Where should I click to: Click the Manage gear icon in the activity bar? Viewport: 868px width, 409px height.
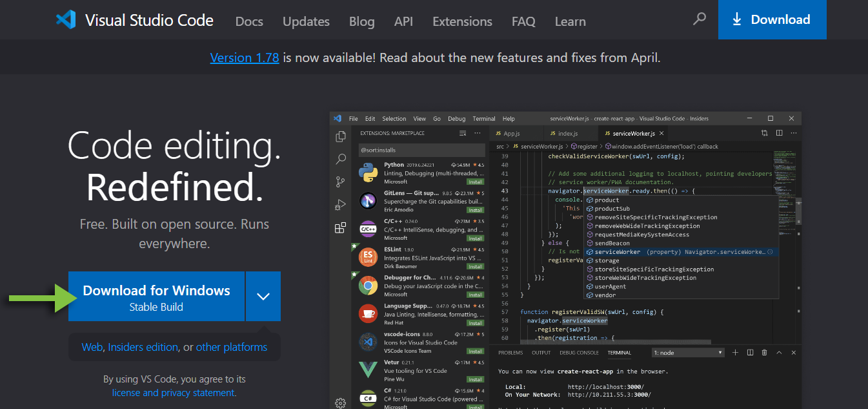(x=340, y=403)
